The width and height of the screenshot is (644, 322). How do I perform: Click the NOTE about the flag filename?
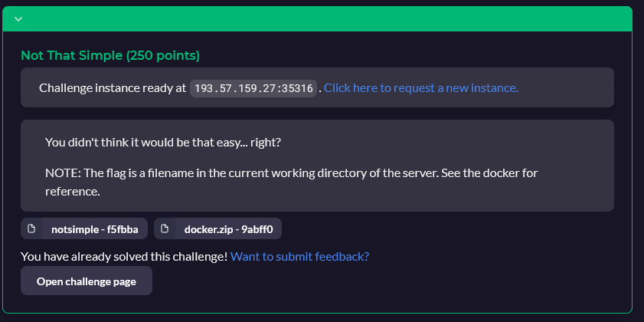292,182
